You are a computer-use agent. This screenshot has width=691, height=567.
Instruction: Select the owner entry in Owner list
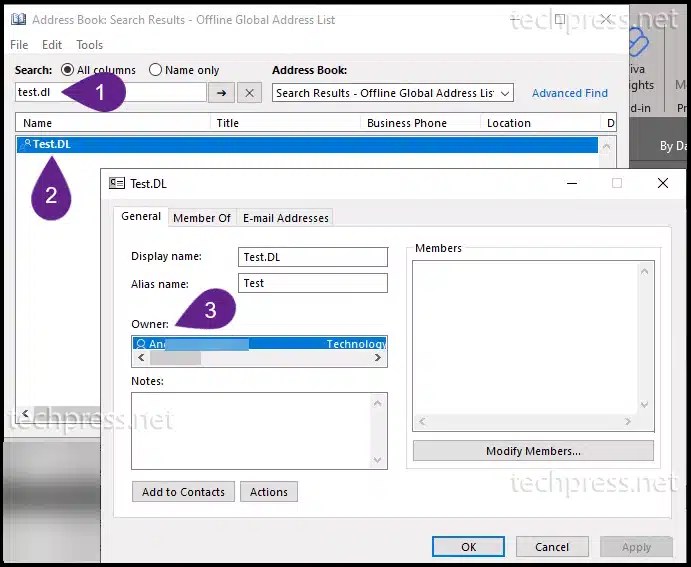[x=260, y=344]
